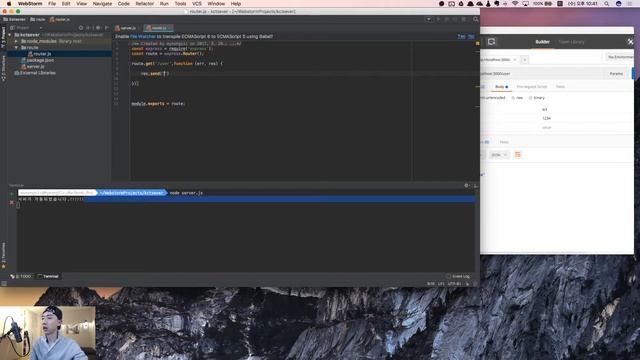
Task: Toggle the Project tool window side tab
Action: coord(3,37)
